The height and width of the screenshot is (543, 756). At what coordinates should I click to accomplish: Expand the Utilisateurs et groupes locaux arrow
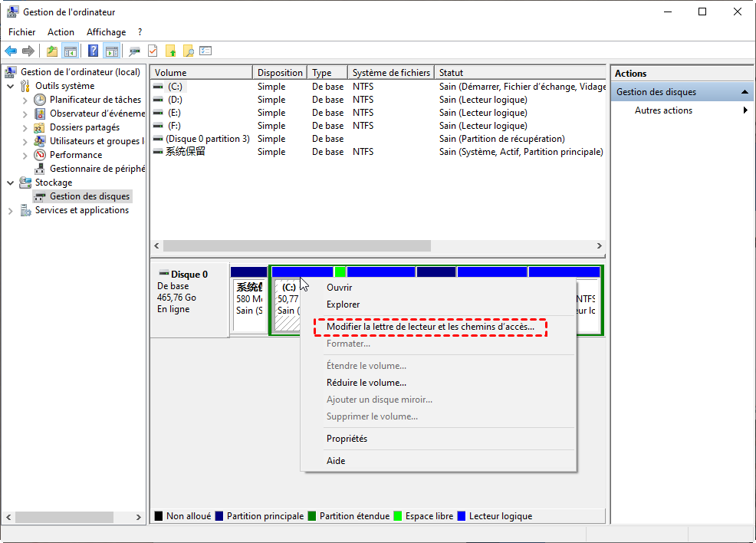pos(25,142)
